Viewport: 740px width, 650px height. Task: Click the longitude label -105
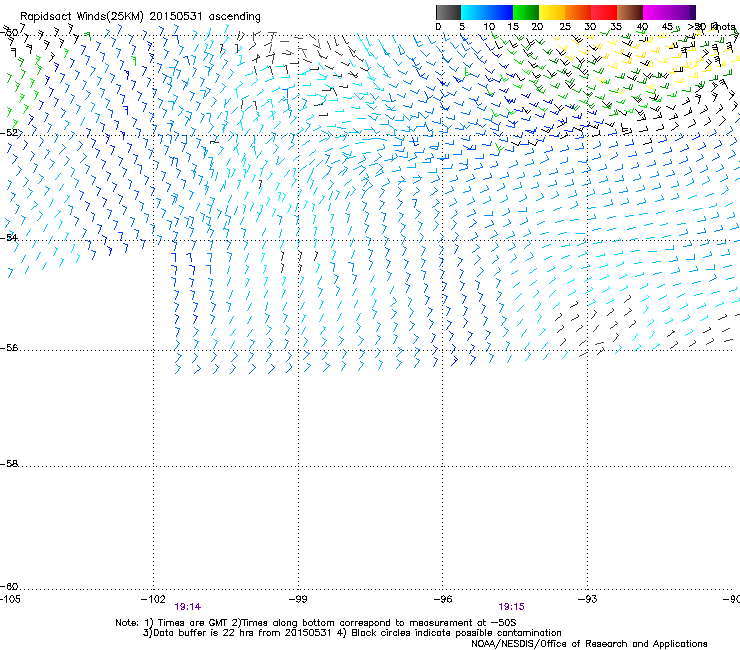coord(10,599)
